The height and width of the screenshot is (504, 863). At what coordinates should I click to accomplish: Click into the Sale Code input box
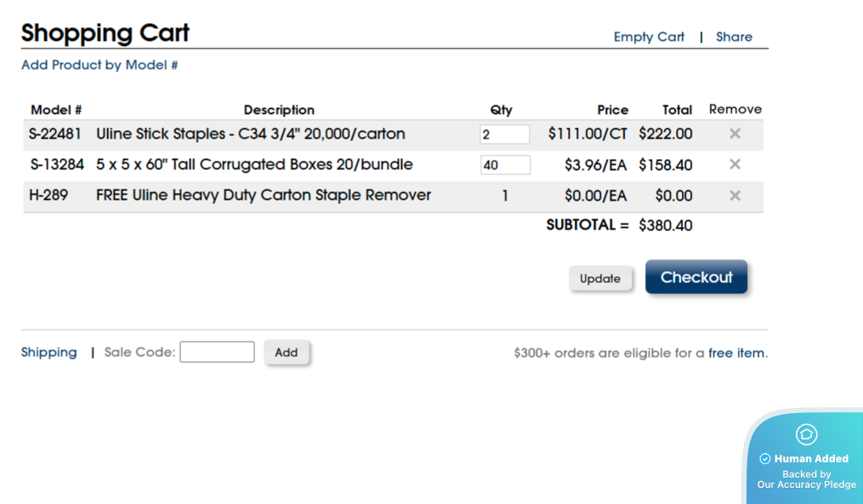217,352
